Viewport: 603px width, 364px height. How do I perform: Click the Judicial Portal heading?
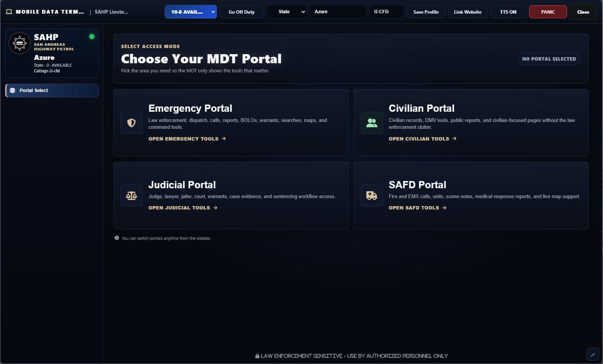coord(182,185)
